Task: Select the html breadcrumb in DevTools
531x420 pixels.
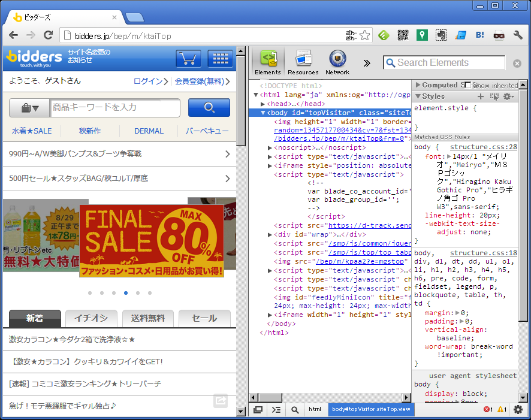Action: [x=315, y=409]
